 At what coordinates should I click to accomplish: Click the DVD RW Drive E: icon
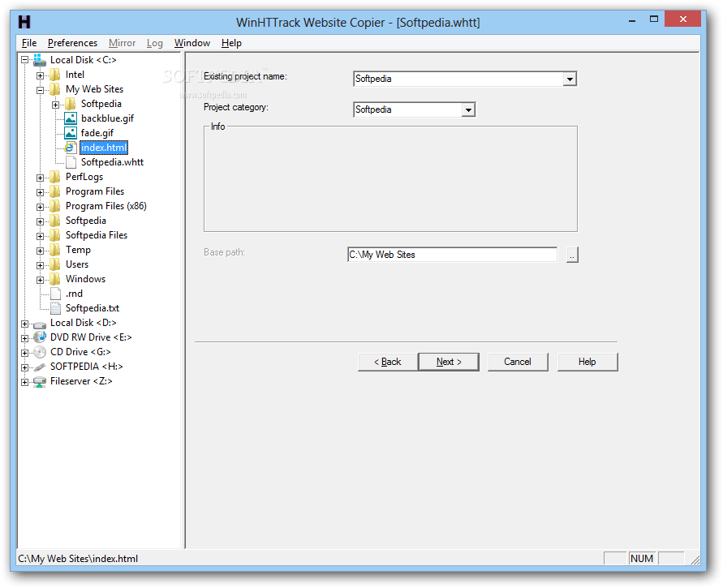pos(40,337)
